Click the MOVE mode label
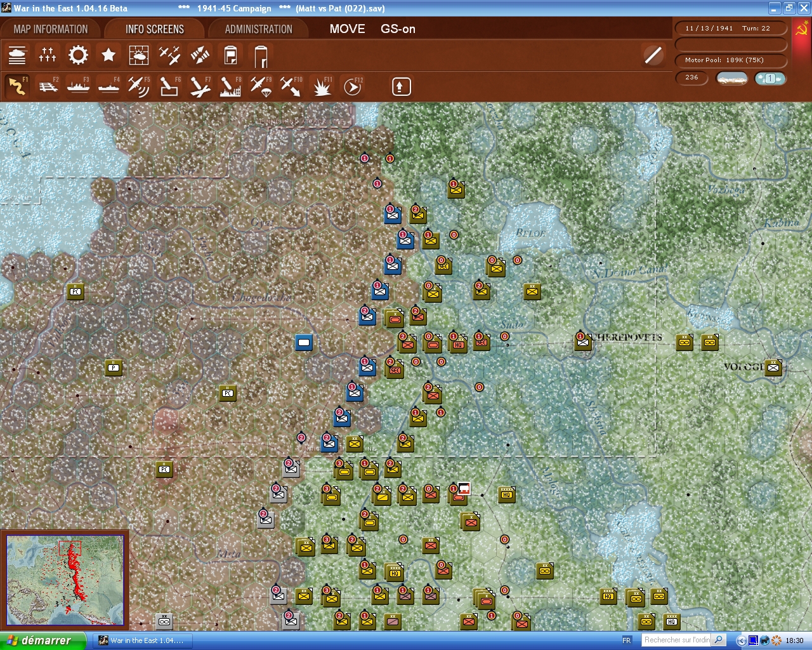Screen dimensions: 812x650 tap(347, 29)
